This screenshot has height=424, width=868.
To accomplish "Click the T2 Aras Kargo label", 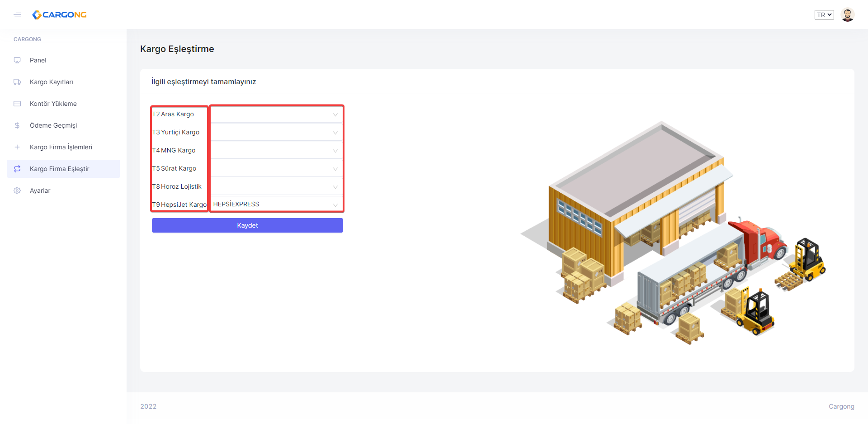I will pyautogui.click(x=173, y=114).
